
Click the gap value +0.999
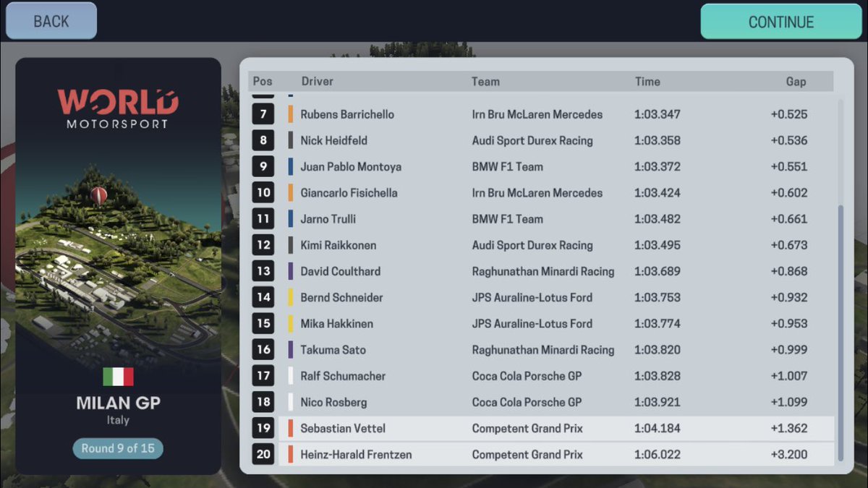[789, 350]
